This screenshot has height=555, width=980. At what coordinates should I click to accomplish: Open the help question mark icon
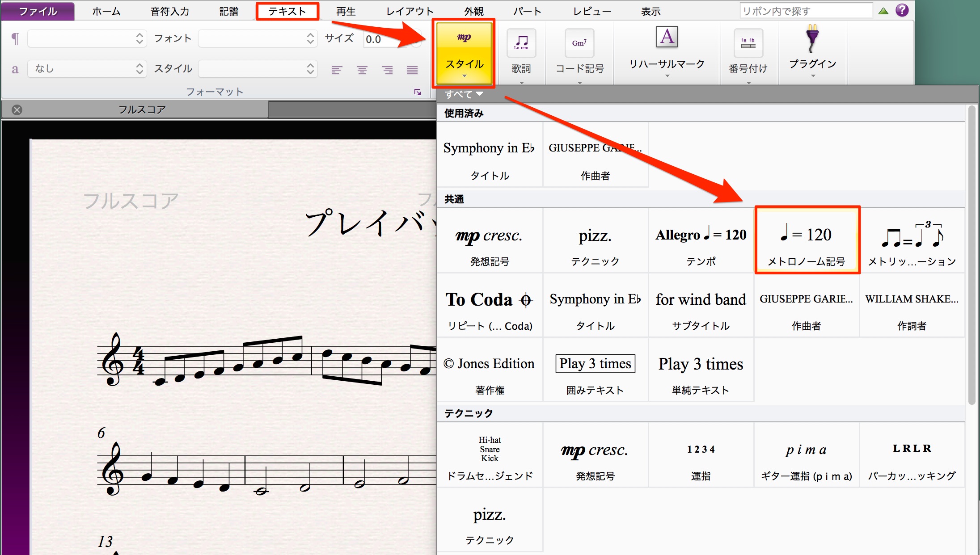(902, 10)
